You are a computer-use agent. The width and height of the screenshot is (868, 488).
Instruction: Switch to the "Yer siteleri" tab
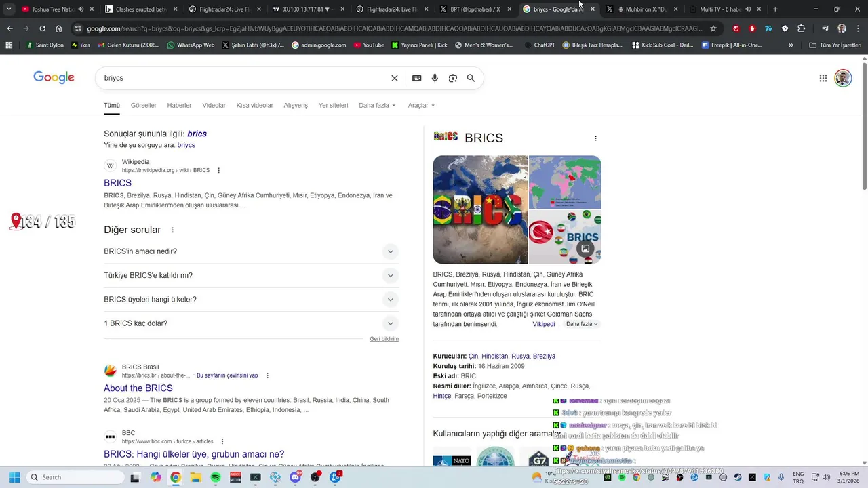pyautogui.click(x=333, y=105)
